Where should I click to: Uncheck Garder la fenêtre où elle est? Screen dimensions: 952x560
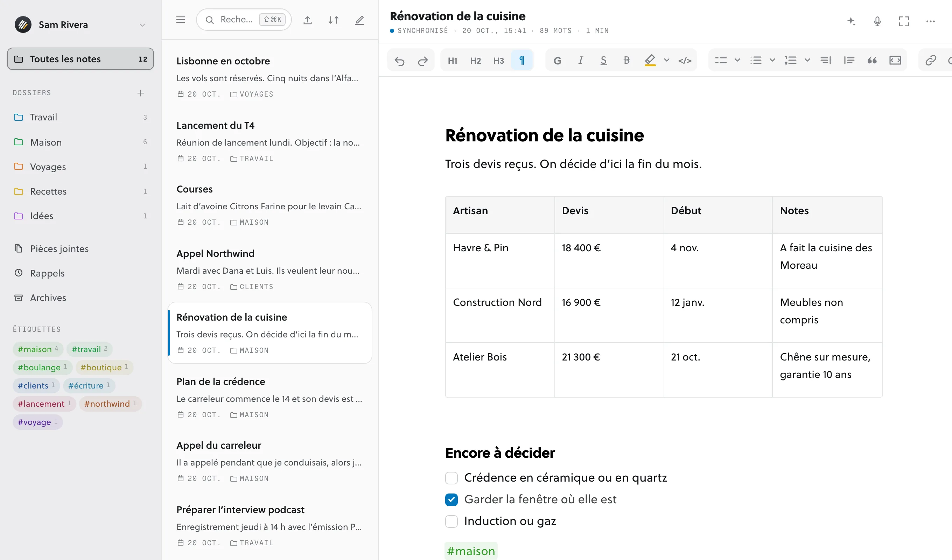(451, 499)
